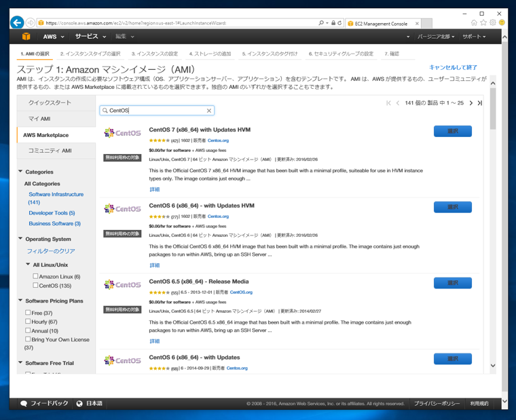The width and height of the screenshot is (516, 420).
Task: Click the globe language icon in footer
Action: point(79,404)
